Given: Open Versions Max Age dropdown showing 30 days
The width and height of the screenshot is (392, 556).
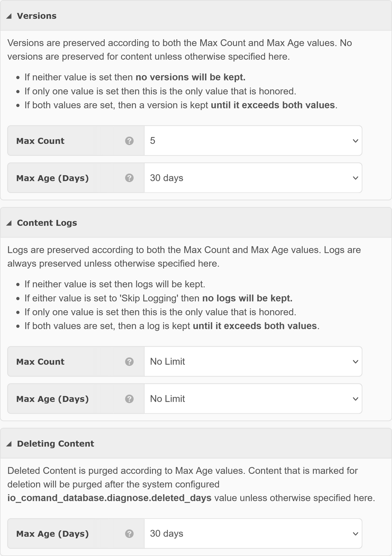Looking at the screenshot, I should (253, 178).
